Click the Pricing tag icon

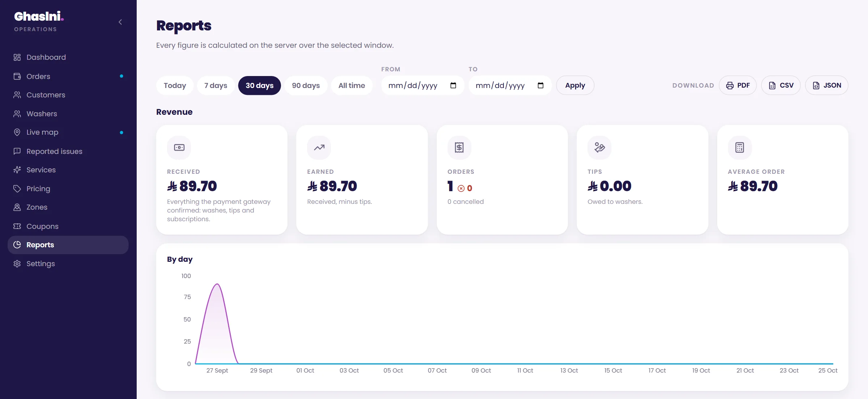tap(17, 189)
